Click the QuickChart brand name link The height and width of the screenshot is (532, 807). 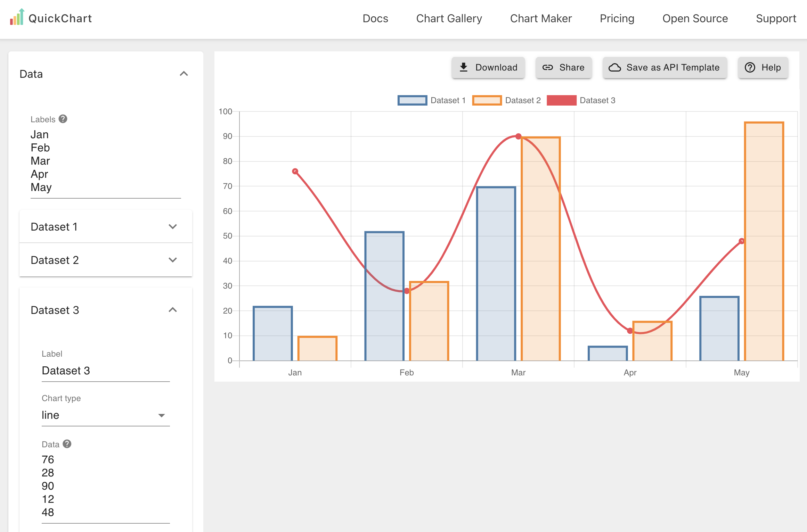pos(60,18)
